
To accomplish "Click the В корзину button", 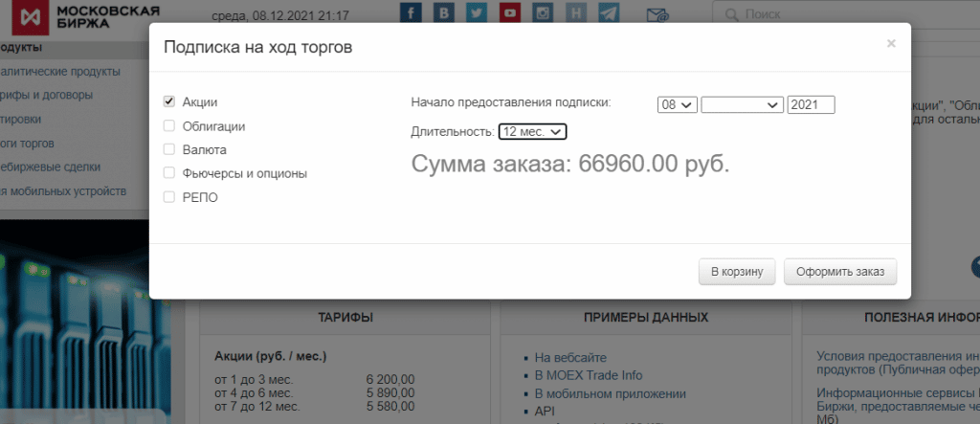I will click(737, 272).
